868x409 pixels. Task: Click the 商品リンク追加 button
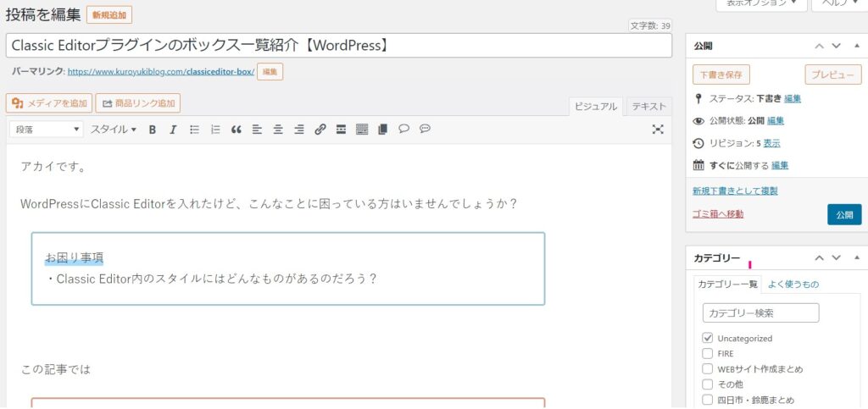(138, 102)
